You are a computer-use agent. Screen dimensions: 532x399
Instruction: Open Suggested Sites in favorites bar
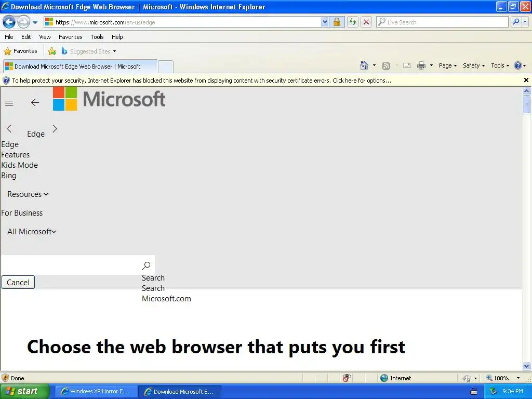[88, 51]
